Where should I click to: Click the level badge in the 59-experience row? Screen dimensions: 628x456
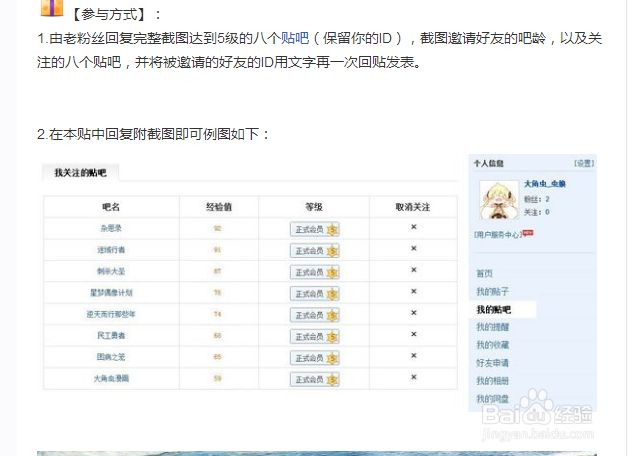coord(315,380)
